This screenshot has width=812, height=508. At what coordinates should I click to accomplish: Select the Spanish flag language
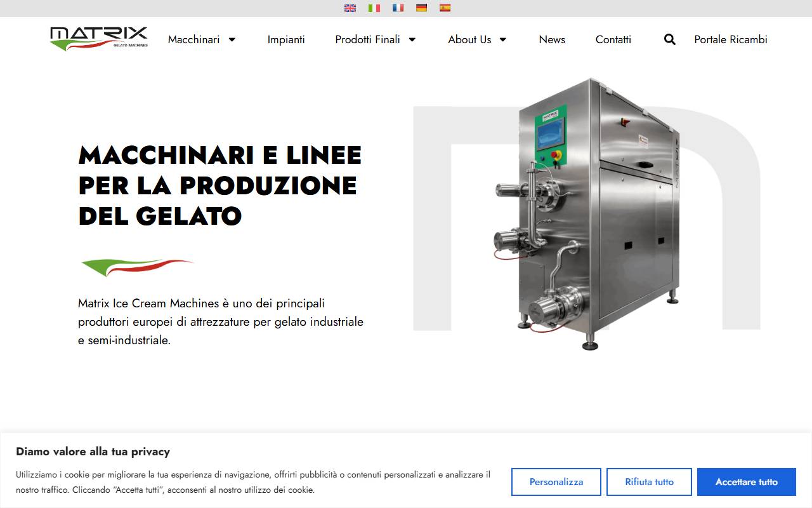tap(445, 8)
